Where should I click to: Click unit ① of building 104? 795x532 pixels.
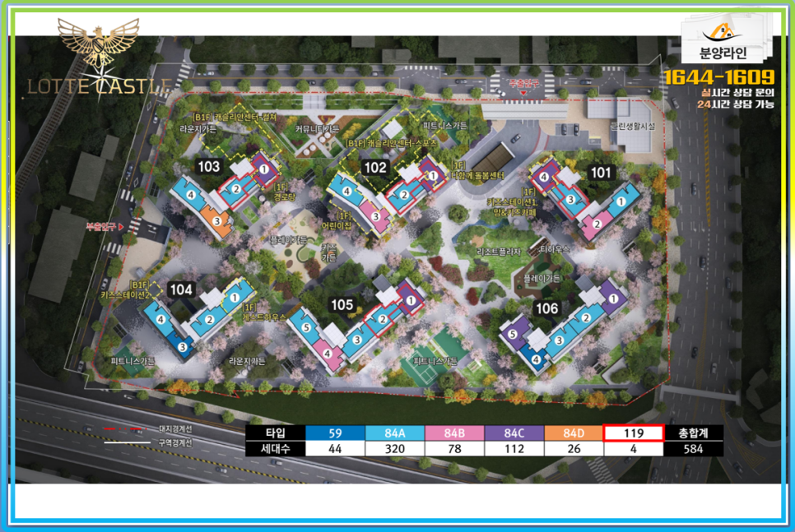click(x=235, y=298)
